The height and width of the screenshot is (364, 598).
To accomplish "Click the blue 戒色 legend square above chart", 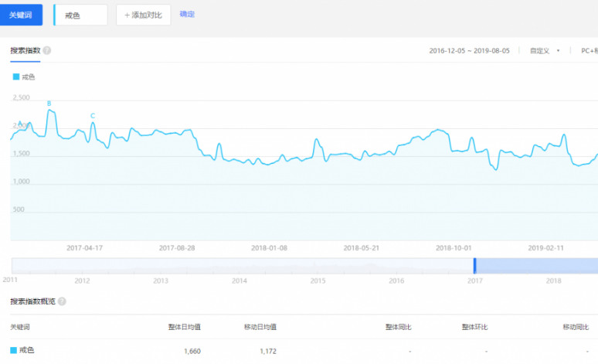I will point(15,77).
